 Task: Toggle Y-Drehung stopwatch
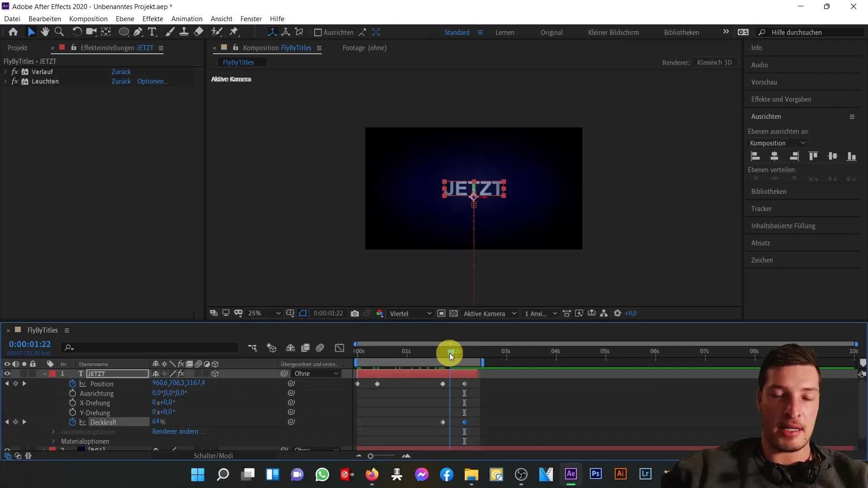tap(72, 413)
